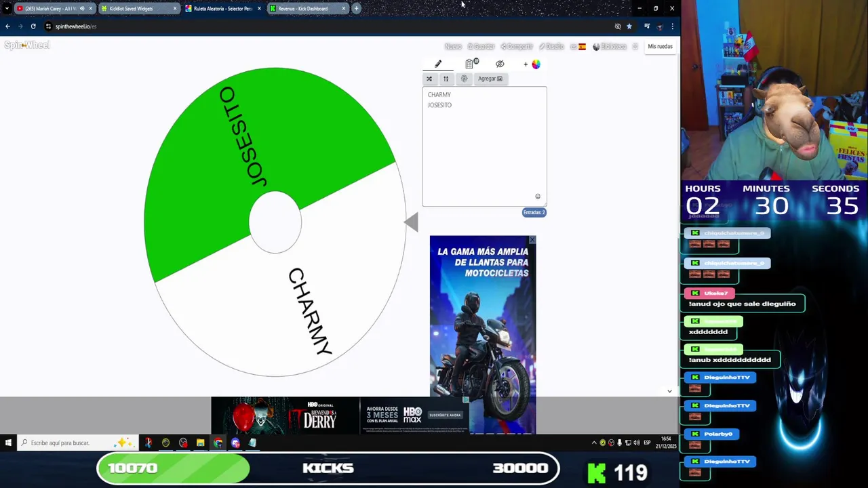Click Suscríbete ahora on HBO Max banner
Image resolution: width=868 pixels, height=488 pixels.
coord(445,415)
